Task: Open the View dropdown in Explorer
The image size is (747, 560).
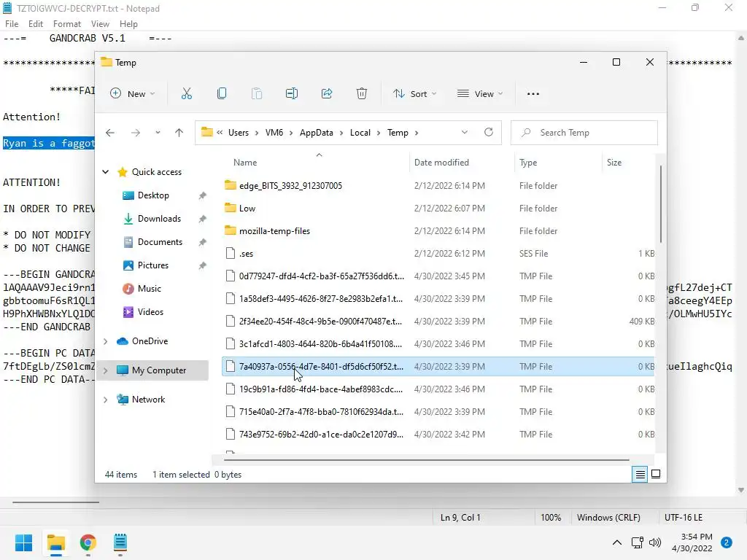Action: tap(480, 94)
